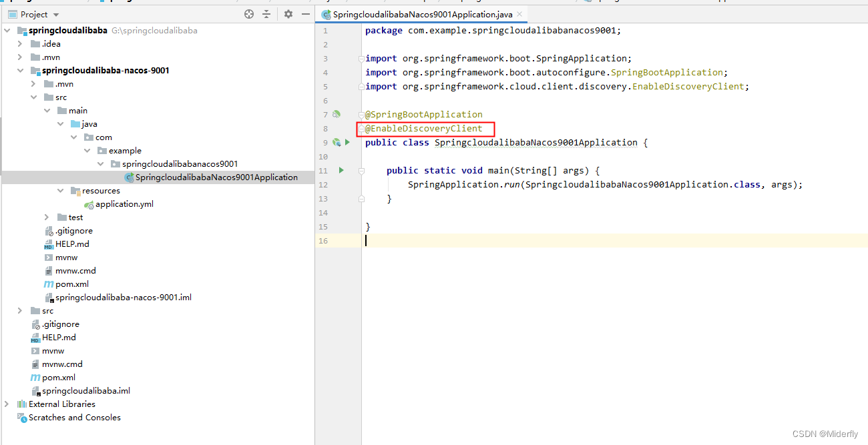
Task: Click the application.yml Spring config icon
Action: point(89,205)
